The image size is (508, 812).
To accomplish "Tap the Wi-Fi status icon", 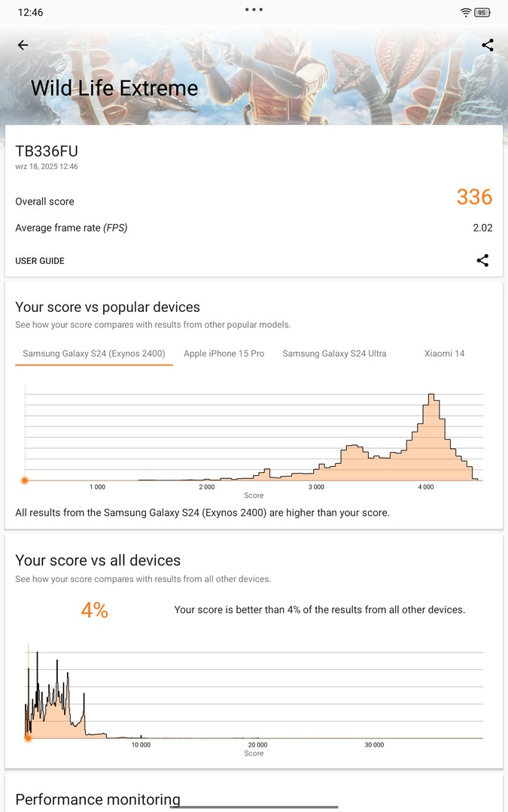I will coord(466,13).
